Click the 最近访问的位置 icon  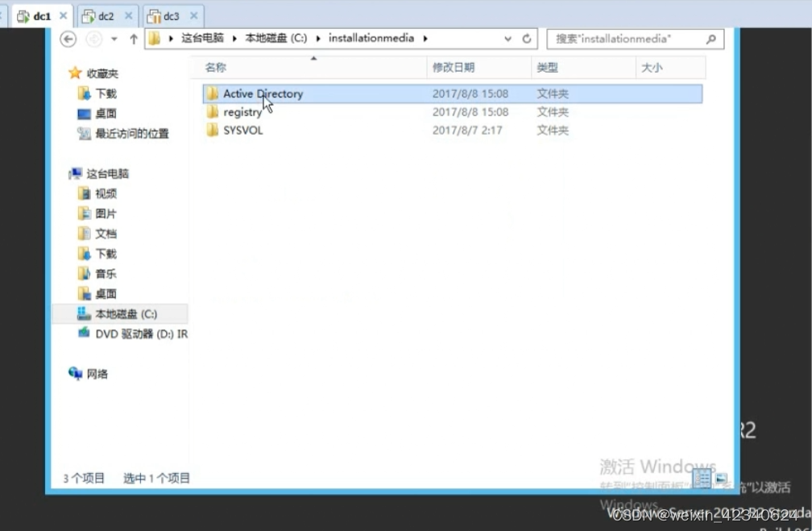click(x=84, y=134)
